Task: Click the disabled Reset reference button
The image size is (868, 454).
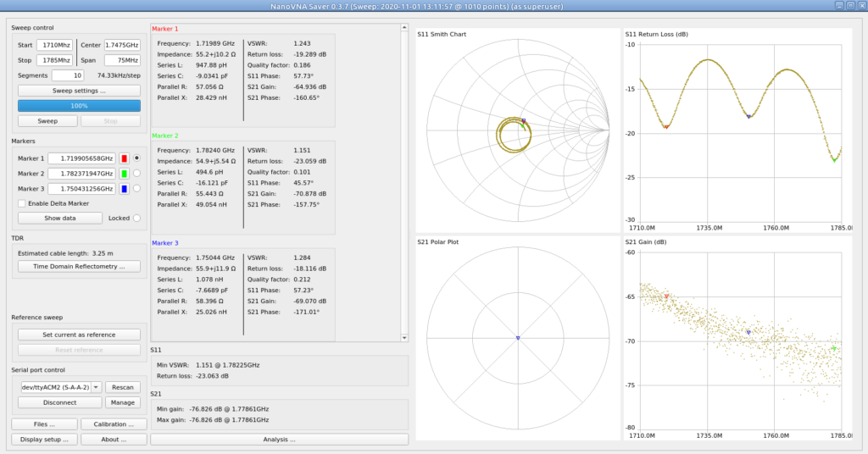Action: tap(79, 350)
